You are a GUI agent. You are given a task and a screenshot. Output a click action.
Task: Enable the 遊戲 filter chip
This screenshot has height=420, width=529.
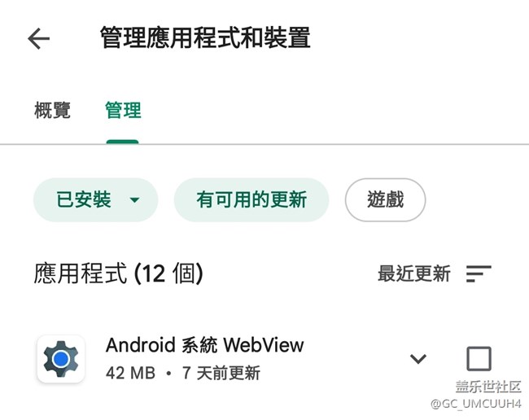(385, 199)
